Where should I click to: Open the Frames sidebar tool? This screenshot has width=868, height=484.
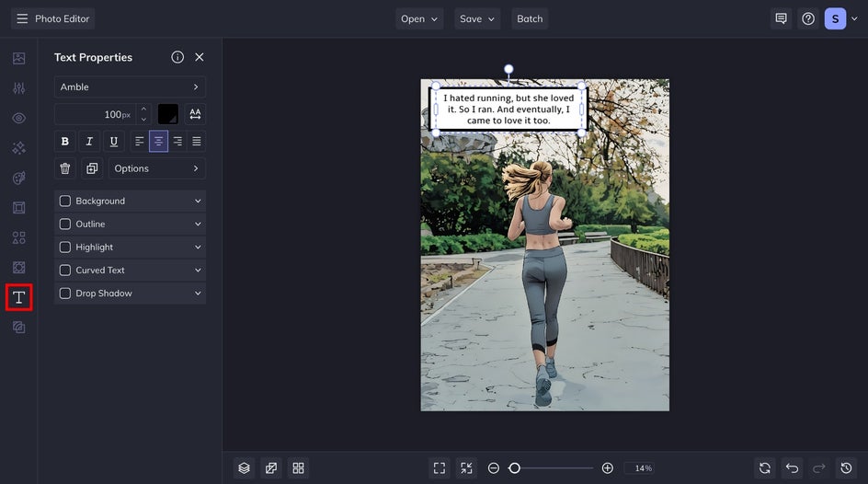click(18, 208)
